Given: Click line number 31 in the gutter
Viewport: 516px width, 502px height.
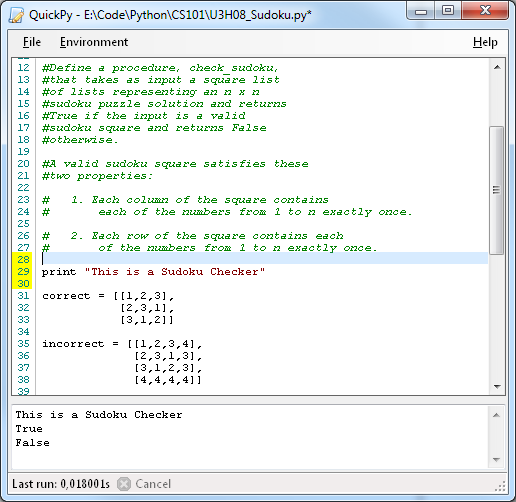Looking at the screenshot, I should point(23,295).
